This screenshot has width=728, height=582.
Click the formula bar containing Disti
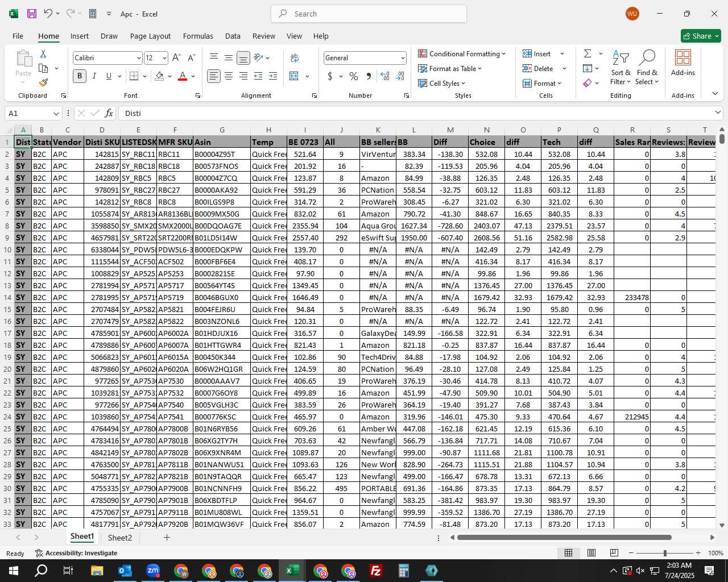coord(415,113)
